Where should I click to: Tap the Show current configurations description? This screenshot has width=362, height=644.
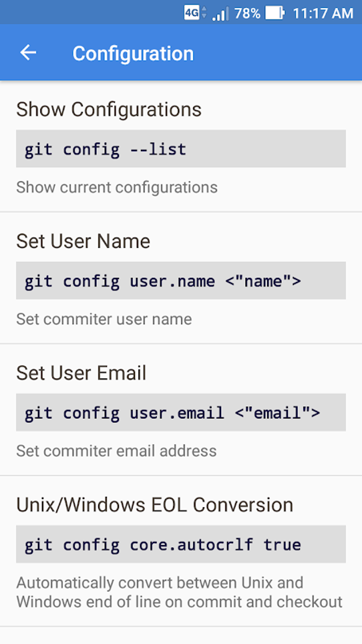pos(117,187)
